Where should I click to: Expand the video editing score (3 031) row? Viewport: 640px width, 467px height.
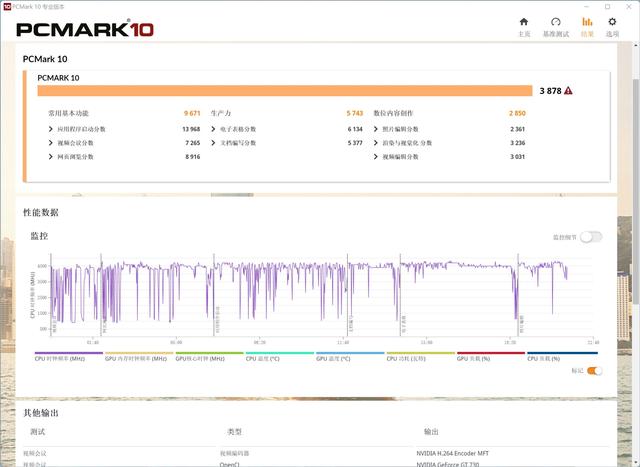(x=376, y=157)
